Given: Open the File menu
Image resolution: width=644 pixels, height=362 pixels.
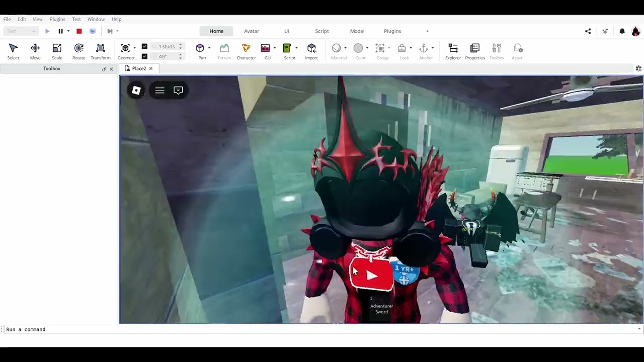Looking at the screenshot, I should [7, 19].
